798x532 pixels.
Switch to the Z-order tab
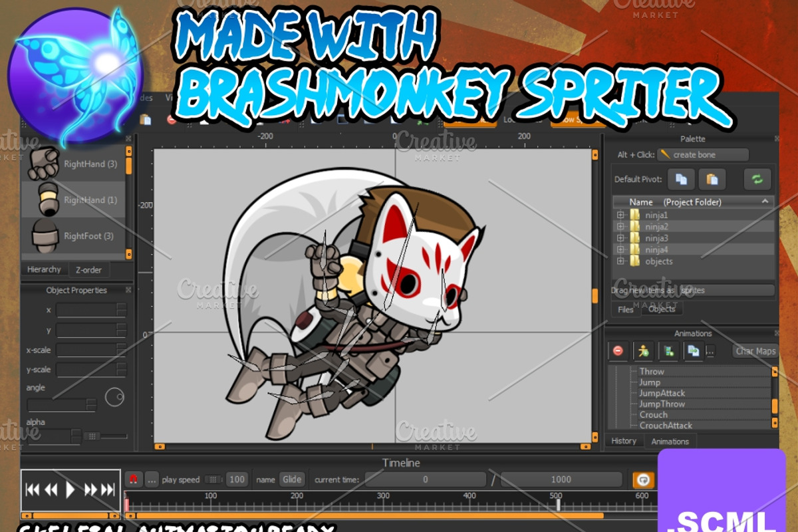(x=89, y=270)
